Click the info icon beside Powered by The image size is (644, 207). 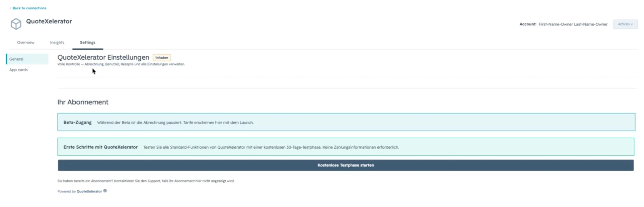click(105, 191)
